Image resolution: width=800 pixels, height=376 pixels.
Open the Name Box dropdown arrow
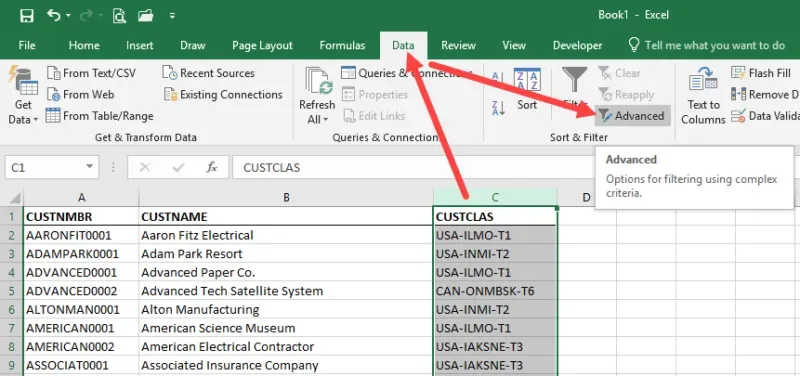[x=89, y=167]
